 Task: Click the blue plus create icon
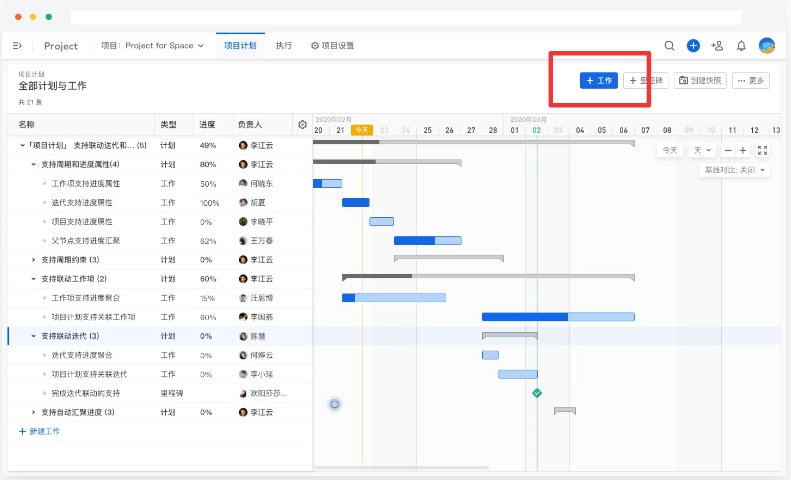click(x=693, y=46)
